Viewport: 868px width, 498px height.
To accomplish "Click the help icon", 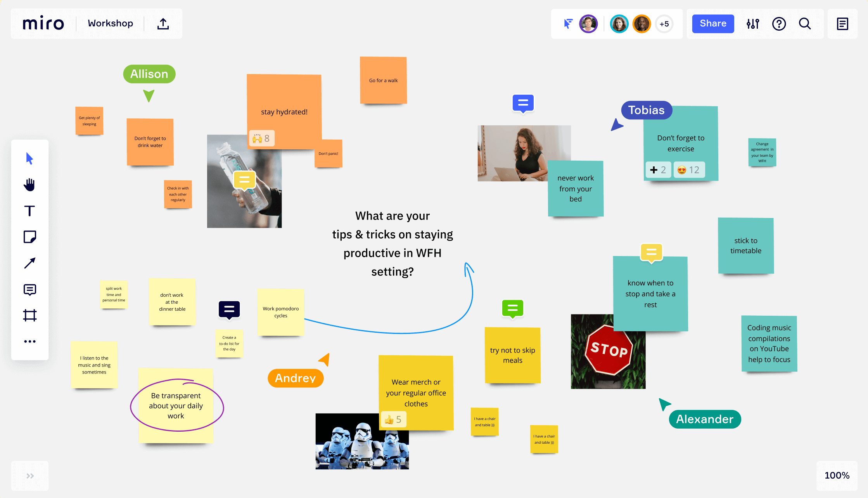I will click(x=779, y=24).
